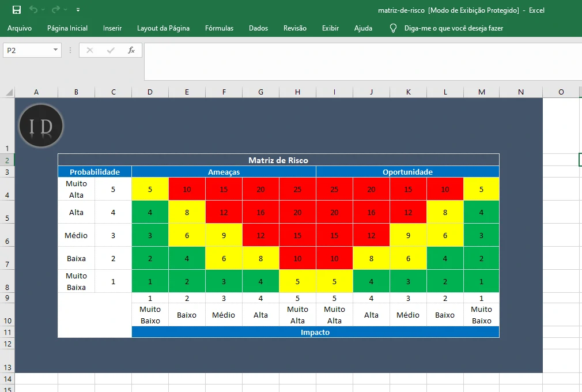The image size is (582, 392).
Task: Click the Insert Function fx icon
Action: (131, 50)
